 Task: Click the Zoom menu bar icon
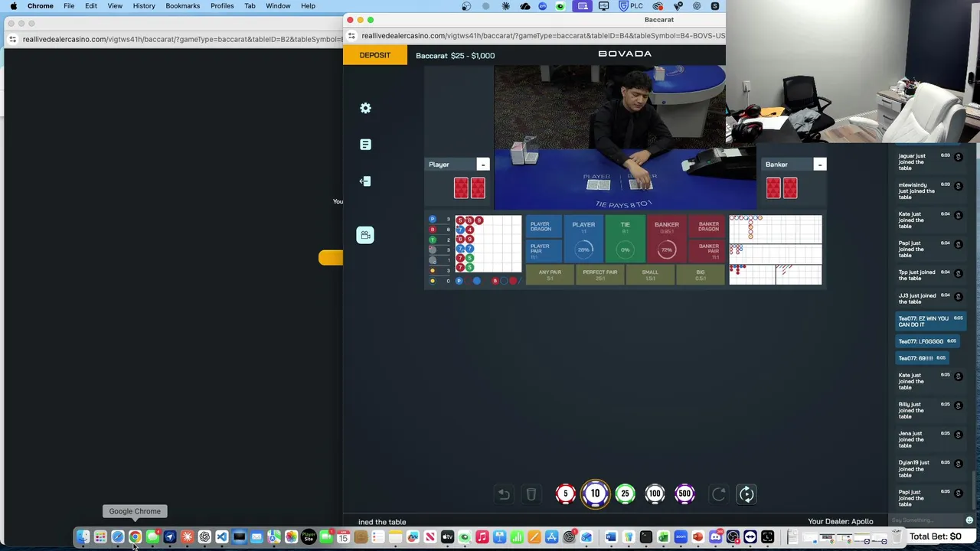543,6
